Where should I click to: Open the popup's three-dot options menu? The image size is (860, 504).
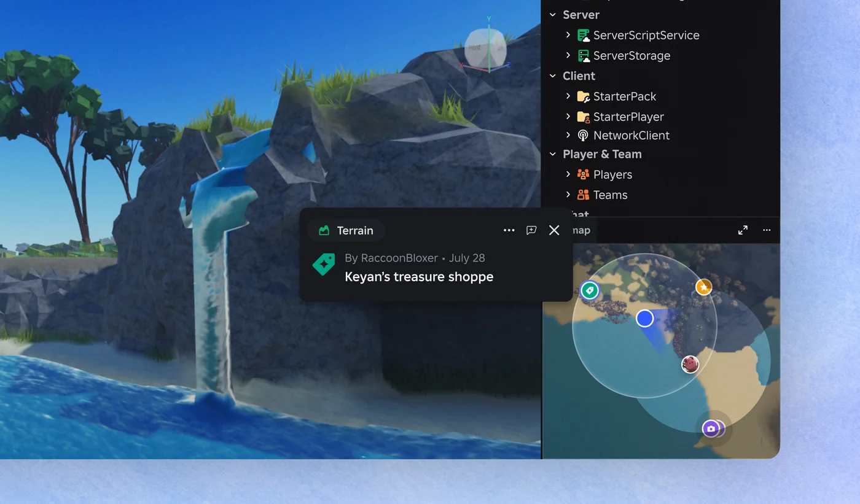tap(509, 230)
